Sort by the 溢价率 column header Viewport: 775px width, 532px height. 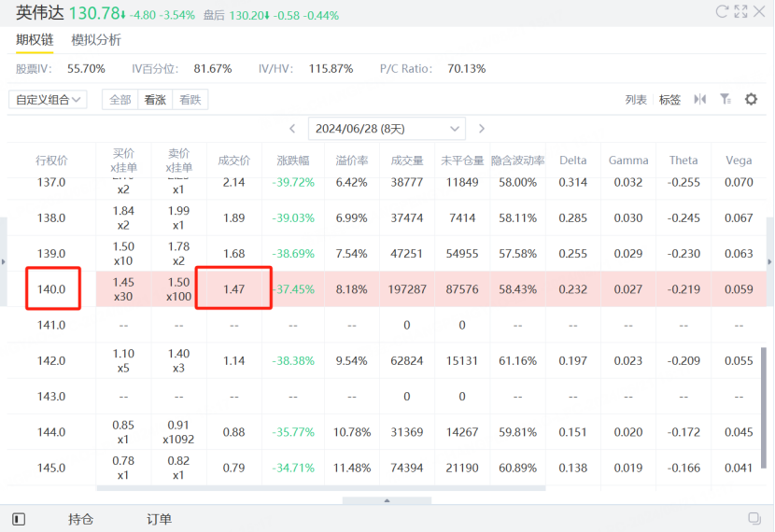tap(352, 161)
